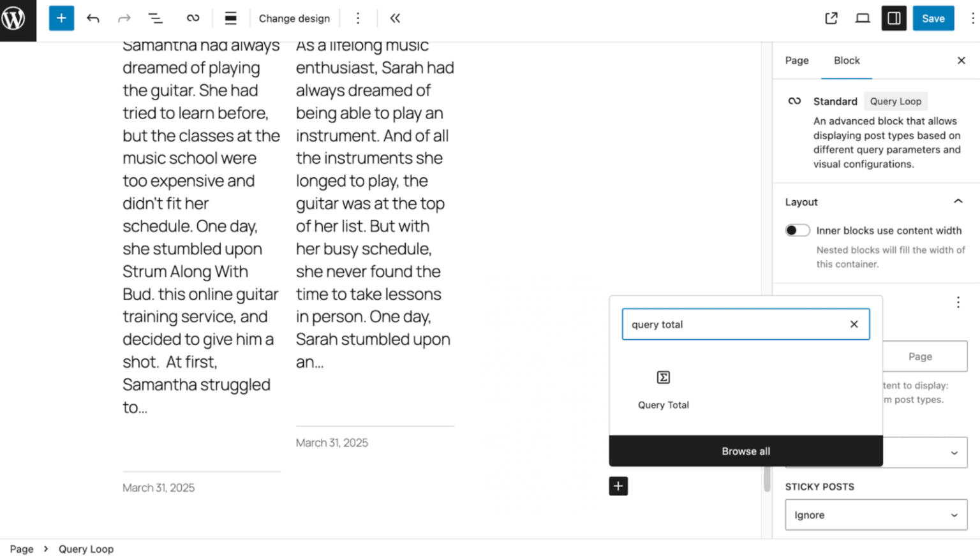Select the Query Loop block icon in toolbar
The height and width of the screenshot is (556, 980).
[x=193, y=18]
